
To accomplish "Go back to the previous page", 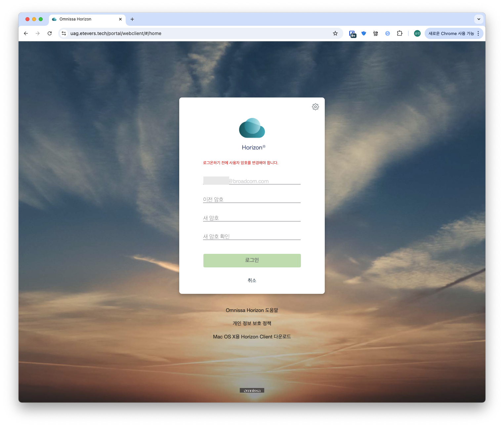I will pyautogui.click(x=26, y=33).
